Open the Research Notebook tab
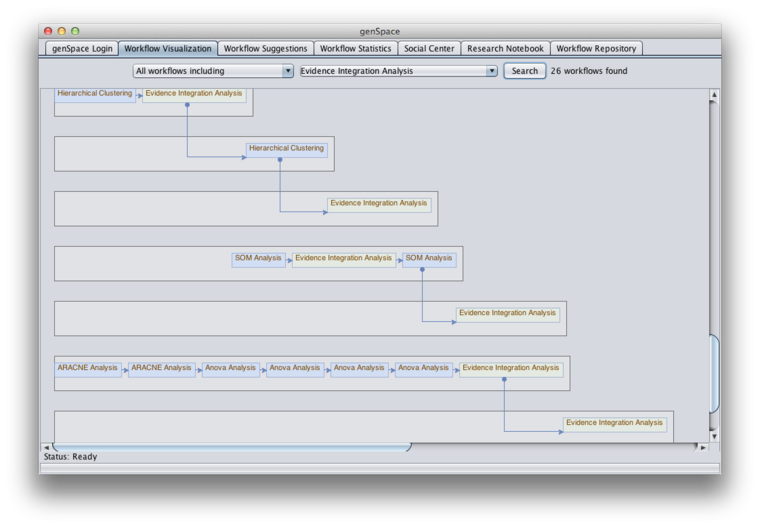 pyautogui.click(x=505, y=48)
